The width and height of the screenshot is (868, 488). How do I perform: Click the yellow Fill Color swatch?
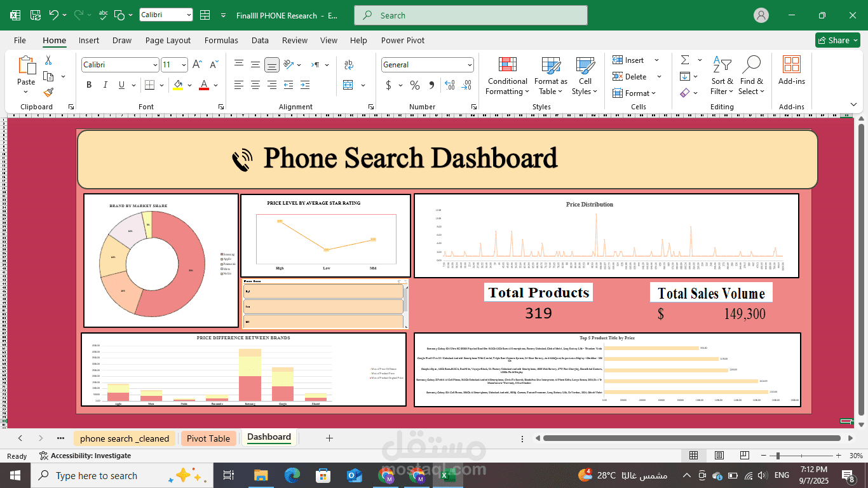point(178,85)
